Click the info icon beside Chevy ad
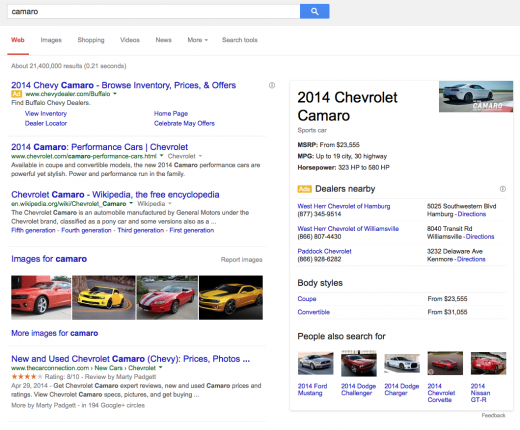 272,85
